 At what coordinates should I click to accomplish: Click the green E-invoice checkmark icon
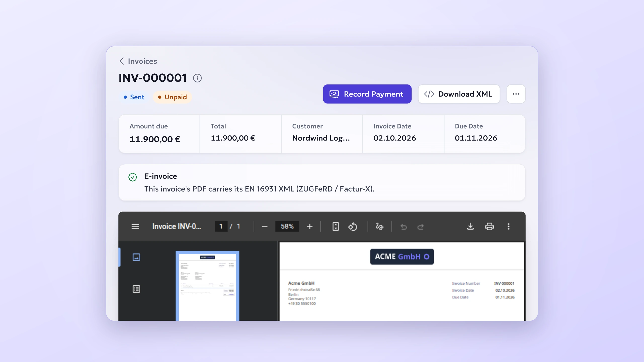pyautogui.click(x=133, y=177)
